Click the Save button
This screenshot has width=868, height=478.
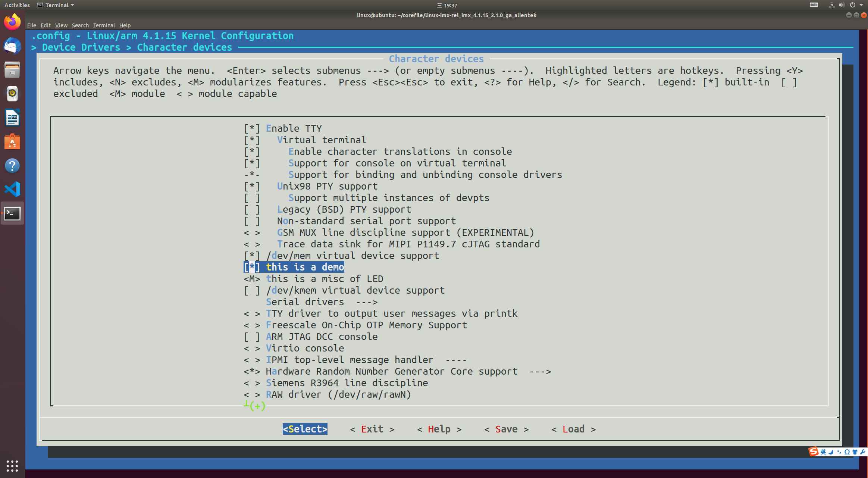tap(506, 429)
